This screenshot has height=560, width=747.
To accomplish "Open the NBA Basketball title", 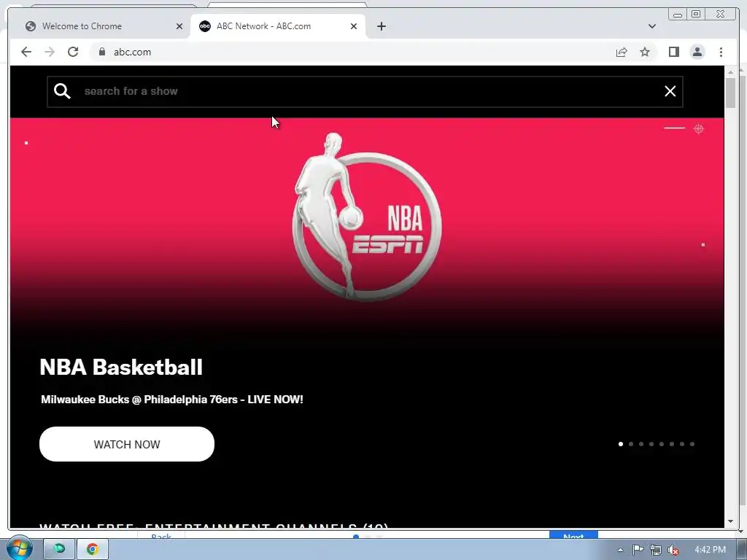I will (x=121, y=367).
